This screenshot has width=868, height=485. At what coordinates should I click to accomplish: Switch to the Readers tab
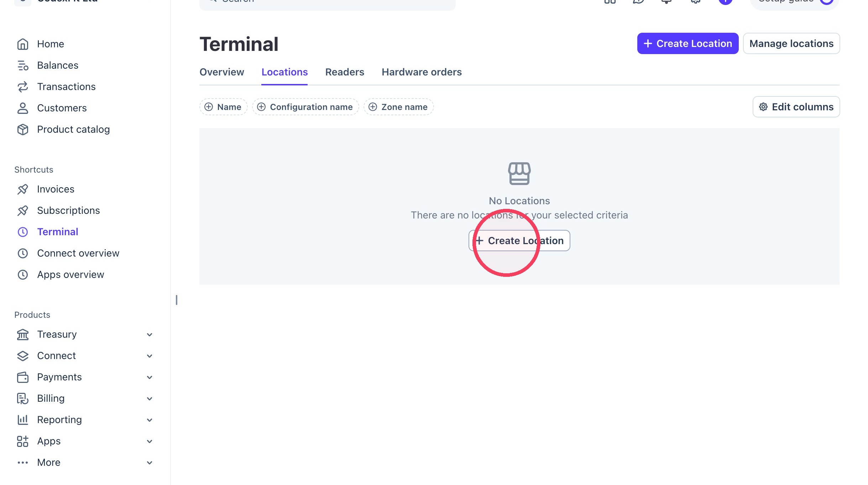[345, 72]
